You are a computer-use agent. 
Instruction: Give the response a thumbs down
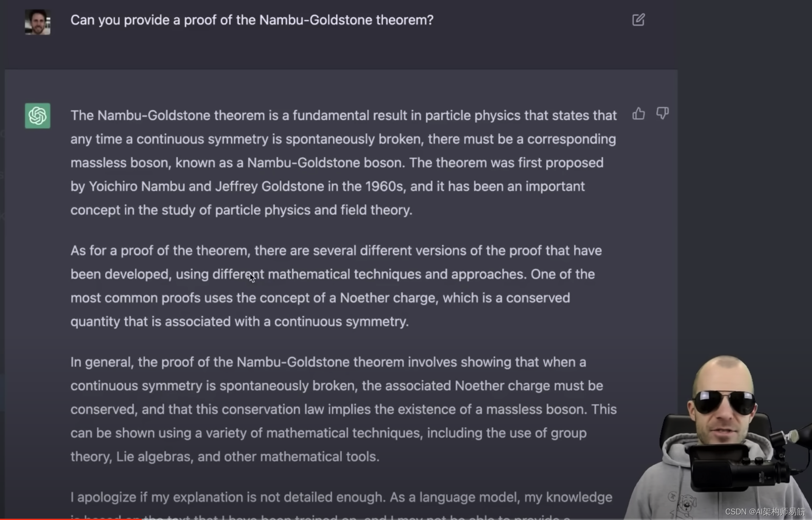[662, 113]
